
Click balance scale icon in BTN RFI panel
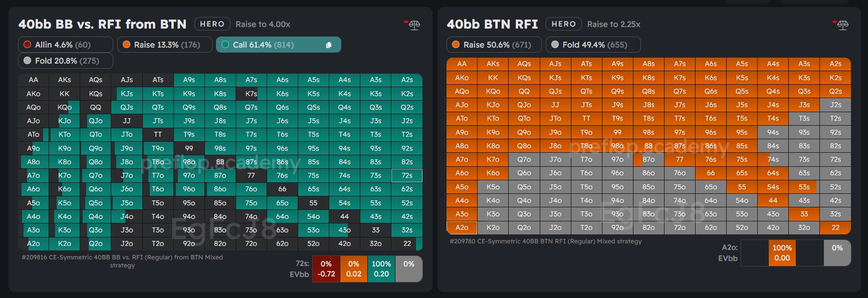[842, 25]
